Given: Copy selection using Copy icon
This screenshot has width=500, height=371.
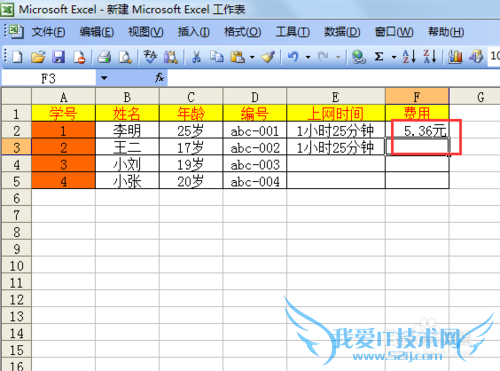Looking at the screenshot, I should [217, 57].
